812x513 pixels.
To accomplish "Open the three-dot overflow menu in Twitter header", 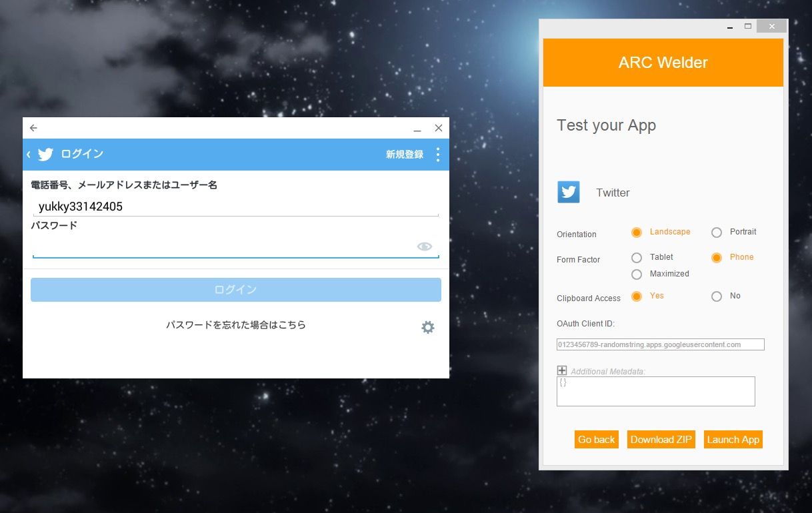I will click(x=438, y=155).
